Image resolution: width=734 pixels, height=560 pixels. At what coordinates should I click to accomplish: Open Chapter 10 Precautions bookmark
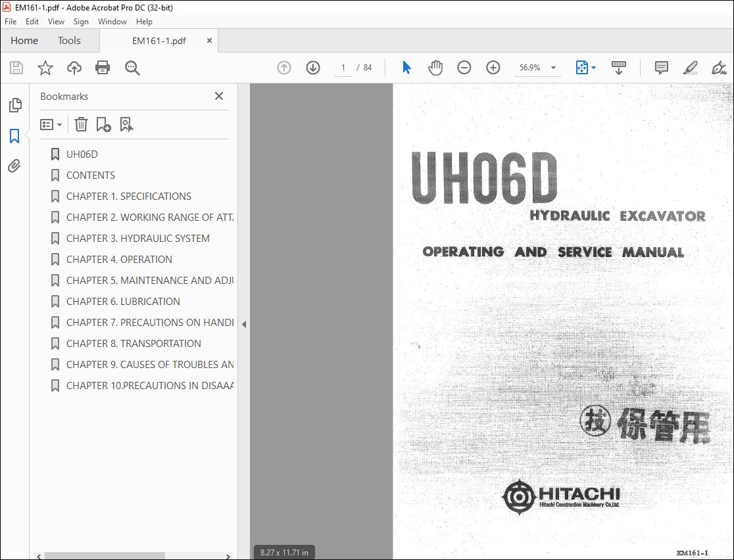[150, 386]
